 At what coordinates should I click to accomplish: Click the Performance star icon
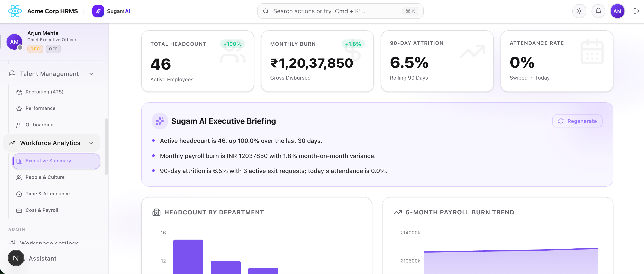click(19, 108)
